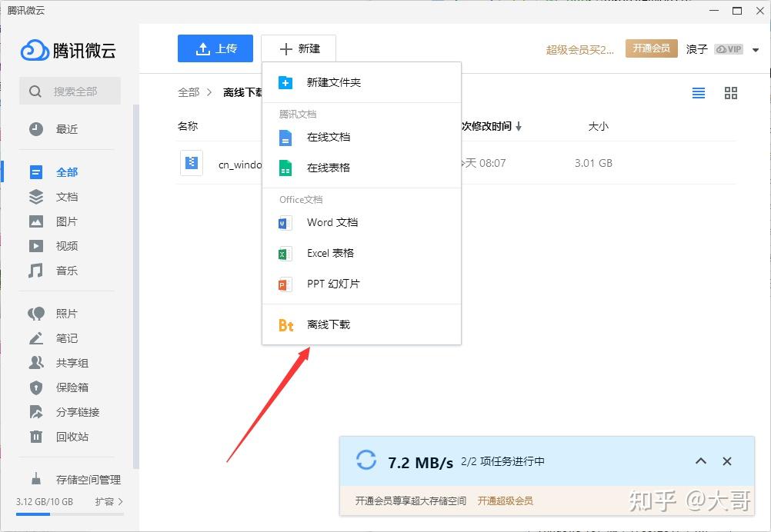Click the PowerPoint slides icon
The height and width of the screenshot is (532, 771).
pyautogui.click(x=285, y=284)
